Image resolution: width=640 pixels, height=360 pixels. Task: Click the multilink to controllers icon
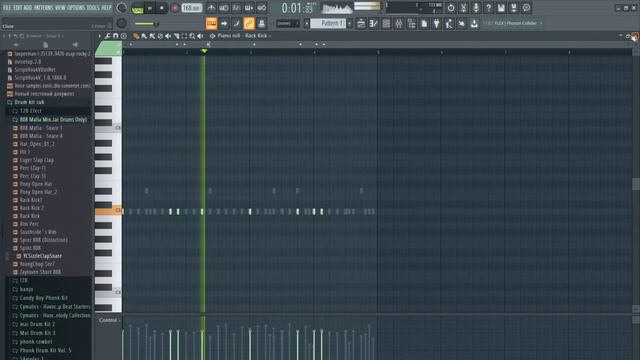point(262,24)
